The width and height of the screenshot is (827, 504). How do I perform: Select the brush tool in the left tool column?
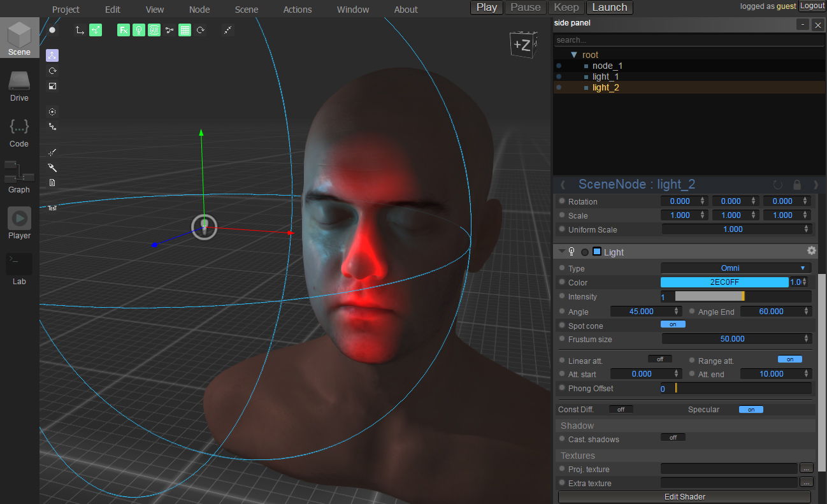point(52,168)
